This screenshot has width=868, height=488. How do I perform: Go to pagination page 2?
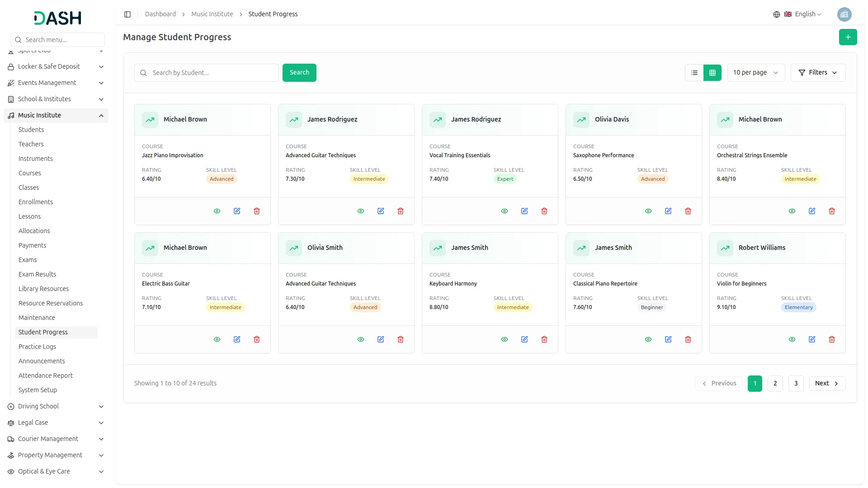coord(775,383)
